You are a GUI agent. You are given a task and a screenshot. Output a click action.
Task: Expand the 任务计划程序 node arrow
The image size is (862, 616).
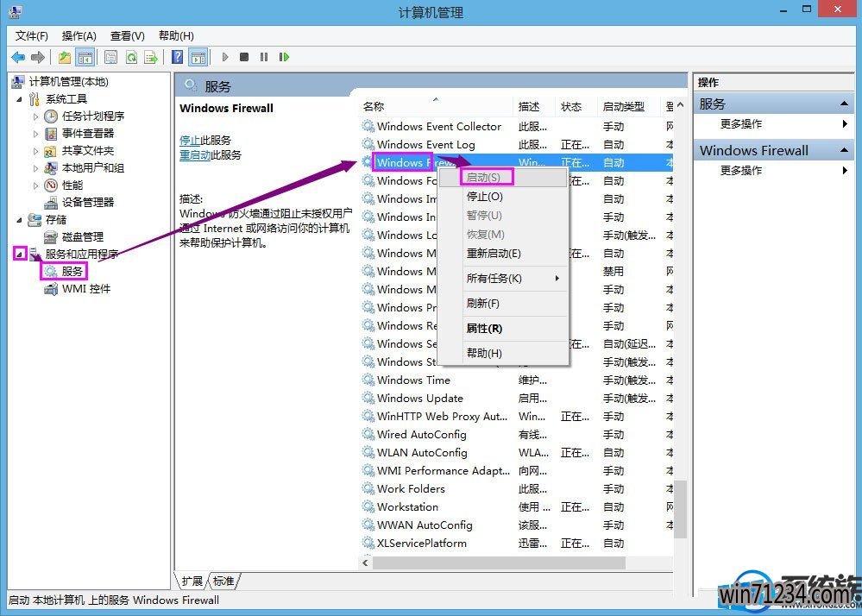pos(35,116)
